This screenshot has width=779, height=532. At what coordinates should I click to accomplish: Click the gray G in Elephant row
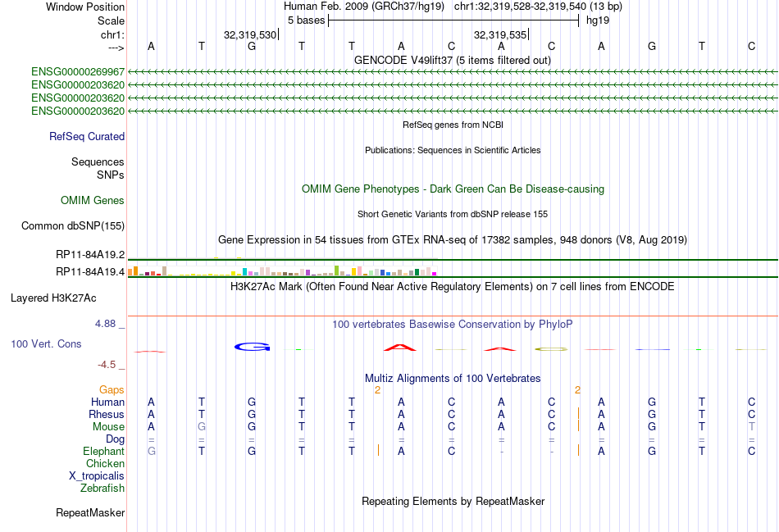click(x=152, y=452)
